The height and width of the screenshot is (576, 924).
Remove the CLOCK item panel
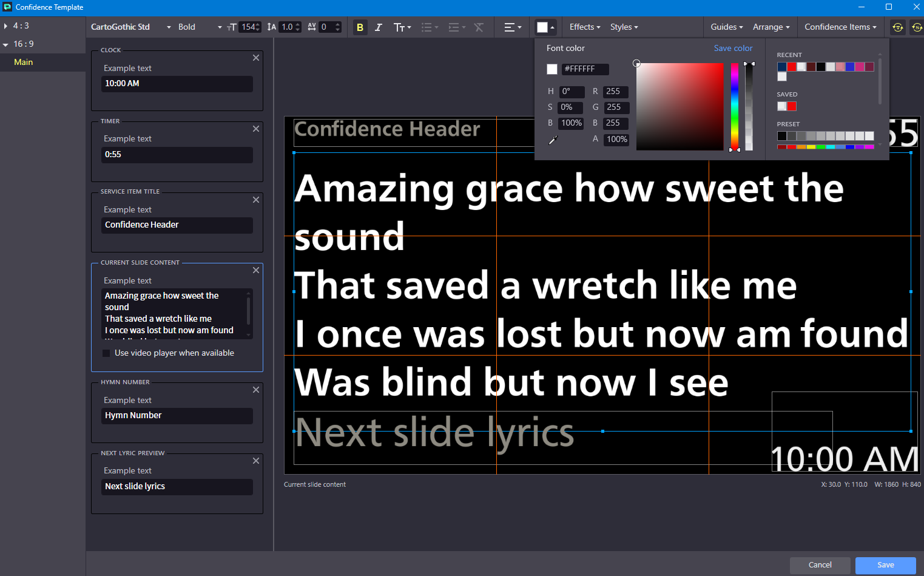256,58
